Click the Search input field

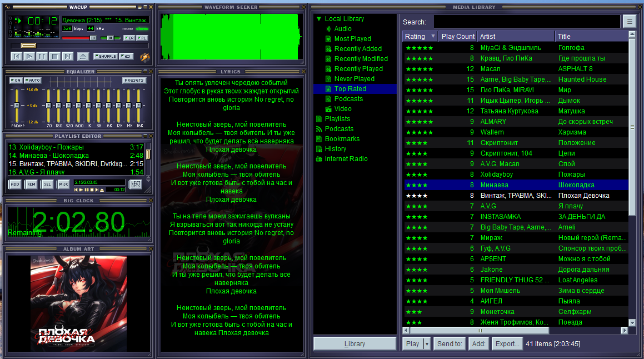point(527,22)
